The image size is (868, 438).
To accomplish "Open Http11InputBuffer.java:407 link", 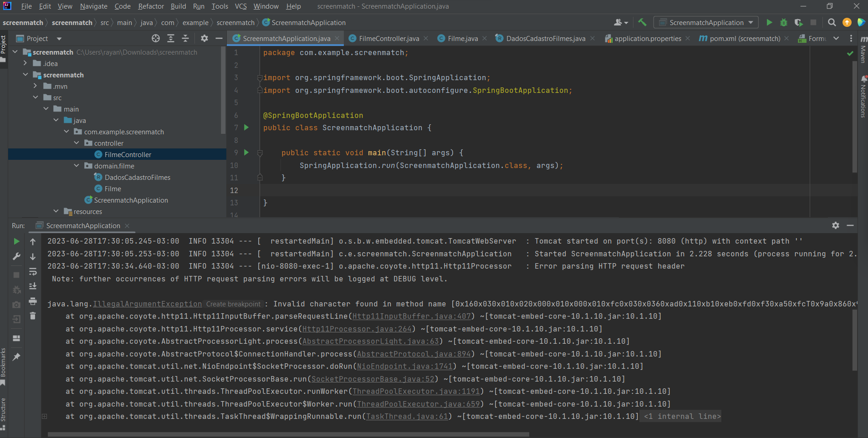I will coord(412,316).
